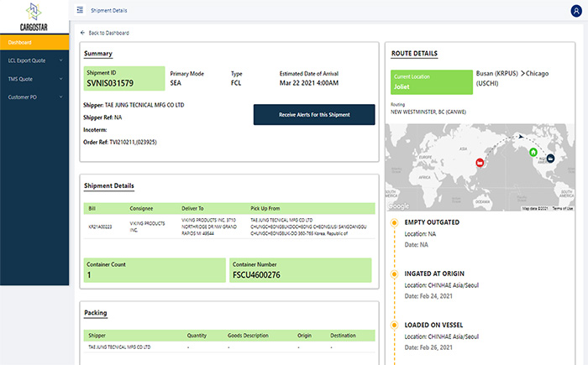588x365 pixels.
Task: Click the Goods Description column header
Action: coord(248,336)
